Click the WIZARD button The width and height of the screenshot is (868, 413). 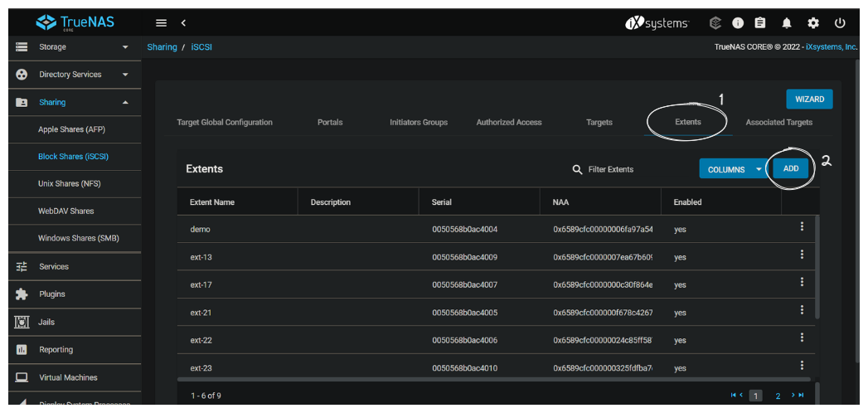809,100
